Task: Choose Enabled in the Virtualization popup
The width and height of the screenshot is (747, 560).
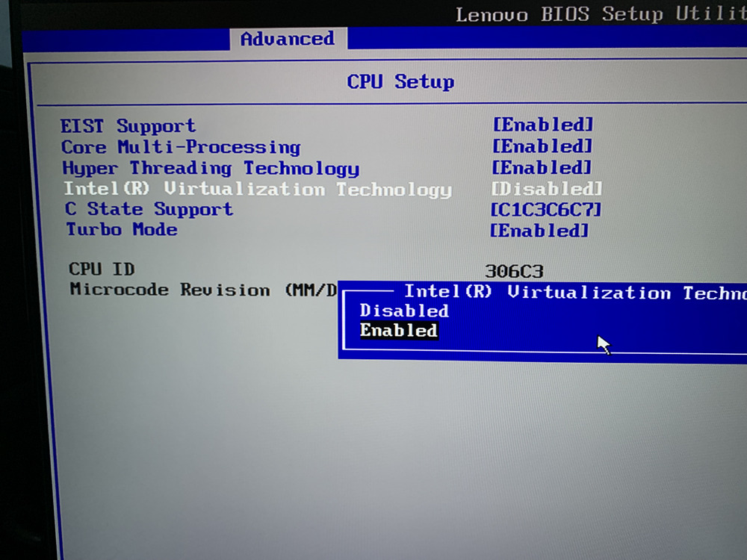Action: point(398,331)
